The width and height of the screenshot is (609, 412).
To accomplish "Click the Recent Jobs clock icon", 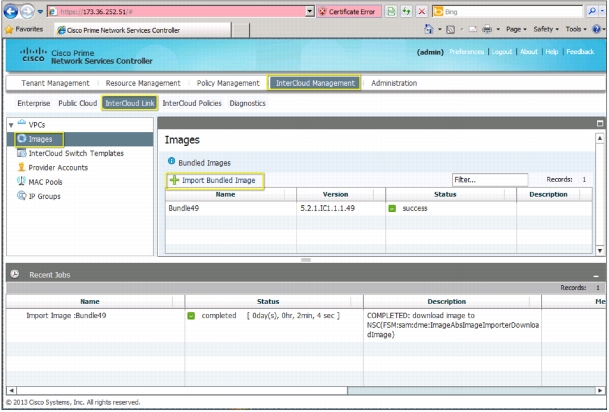I will click(15, 274).
